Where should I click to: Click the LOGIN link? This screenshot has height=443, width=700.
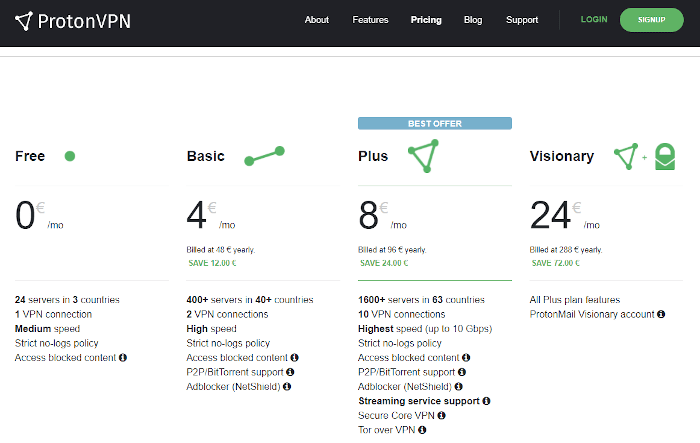click(594, 20)
